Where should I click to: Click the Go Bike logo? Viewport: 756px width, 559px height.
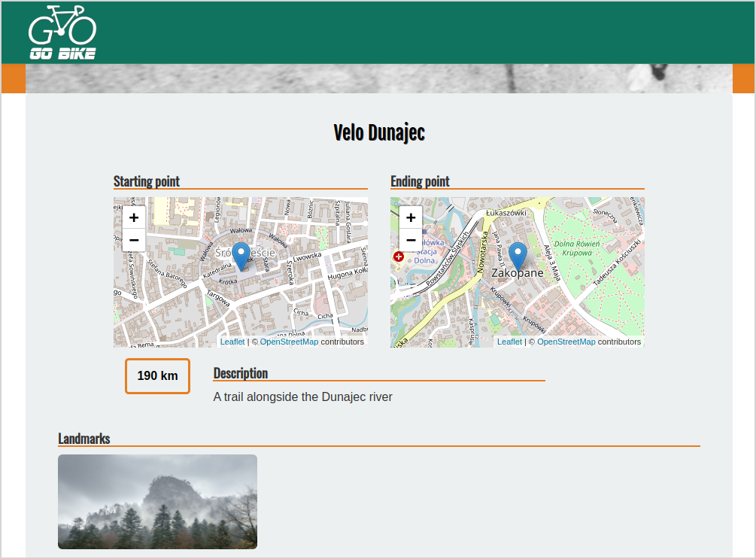[x=62, y=32]
